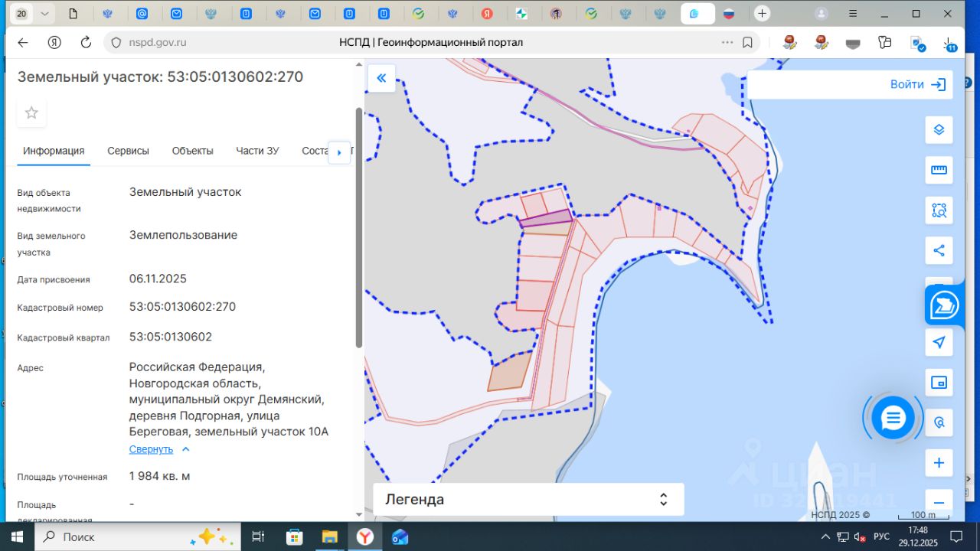Screen dimensions: 980x551
Task: Bookmark this page in address bar
Action: (748, 43)
